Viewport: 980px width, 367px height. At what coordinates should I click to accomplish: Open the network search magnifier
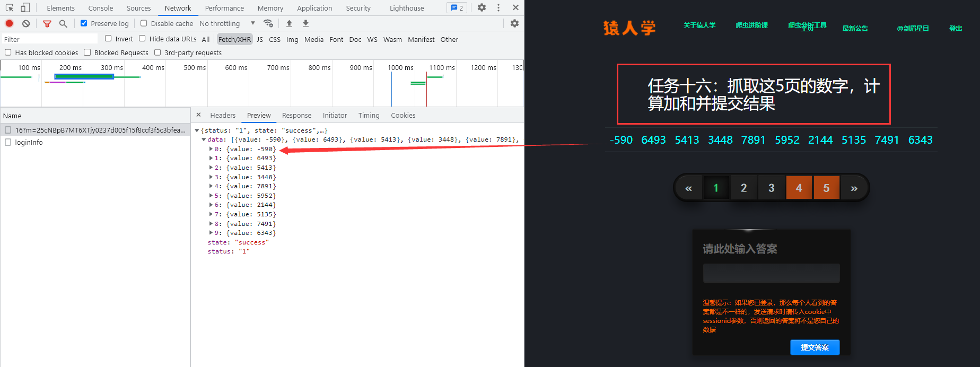[x=63, y=23]
